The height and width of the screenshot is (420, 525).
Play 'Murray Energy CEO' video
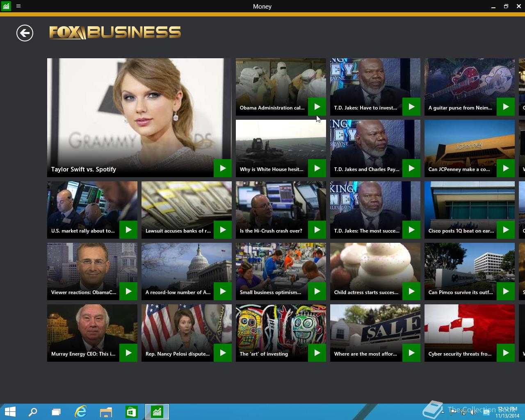(128, 353)
